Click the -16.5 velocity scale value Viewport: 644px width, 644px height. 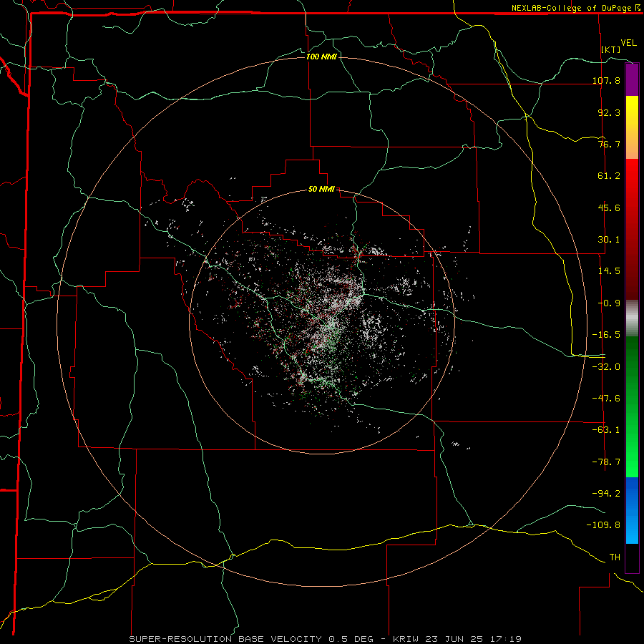606,335
